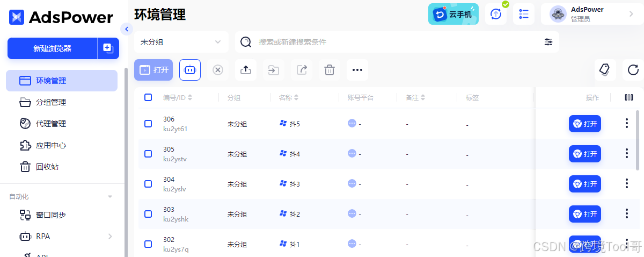
Task: Click the table vertical scrollbar
Action: click(638, 140)
